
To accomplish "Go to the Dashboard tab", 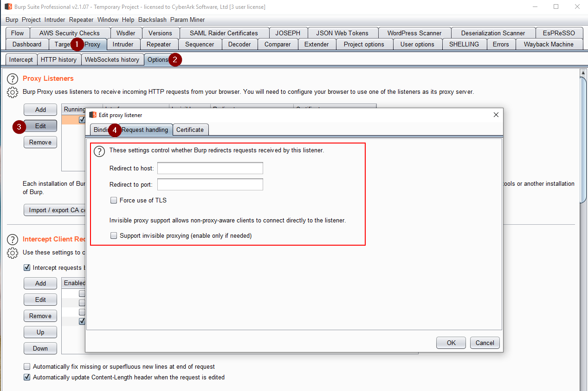I will [27, 44].
